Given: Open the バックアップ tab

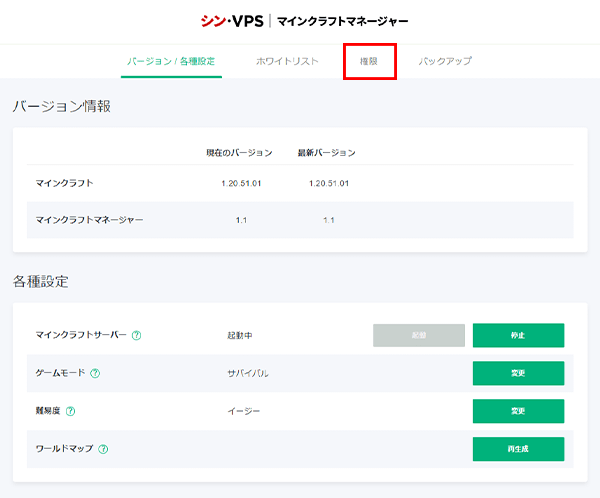Looking at the screenshot, I should coord(445,61).
